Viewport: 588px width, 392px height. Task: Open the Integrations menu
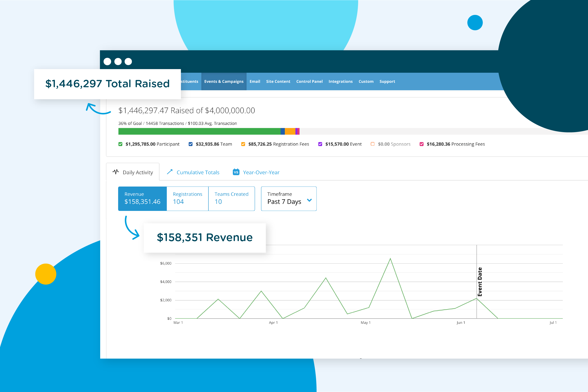341,81
